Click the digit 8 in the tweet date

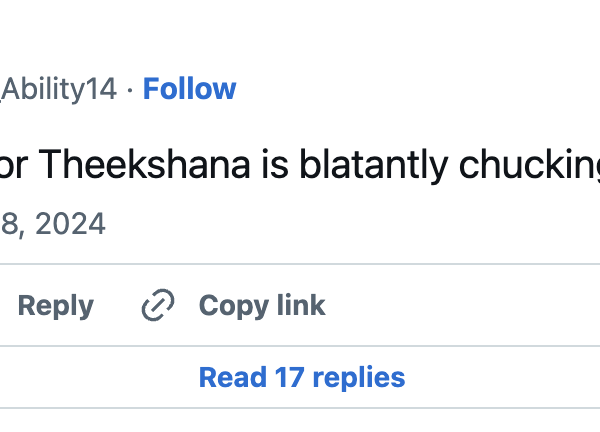coord(11,223)
